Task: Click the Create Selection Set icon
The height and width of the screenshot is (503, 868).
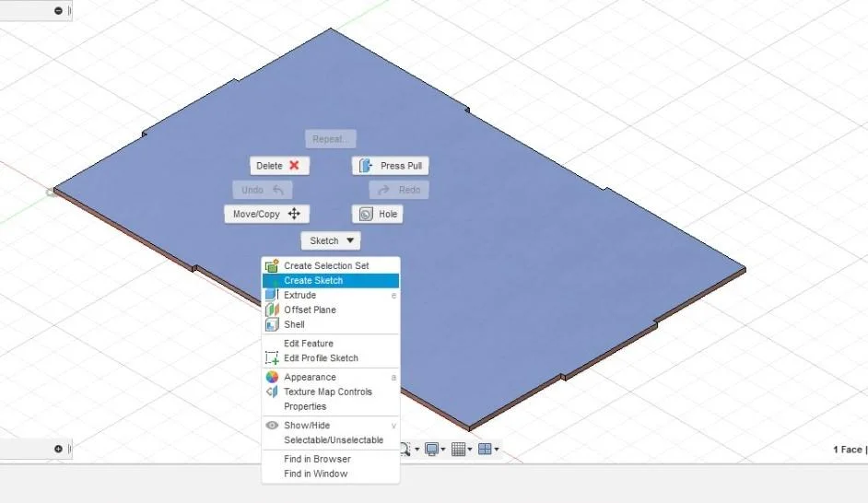Action: click(x=272, y=265)
